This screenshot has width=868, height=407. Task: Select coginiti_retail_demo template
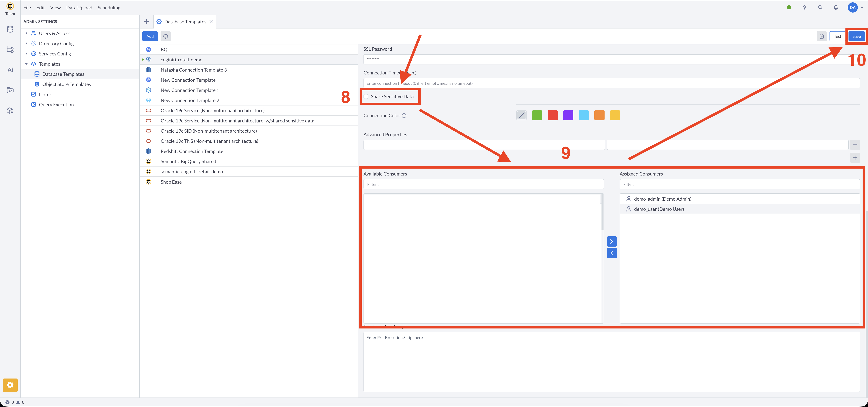tap(249, 60)
